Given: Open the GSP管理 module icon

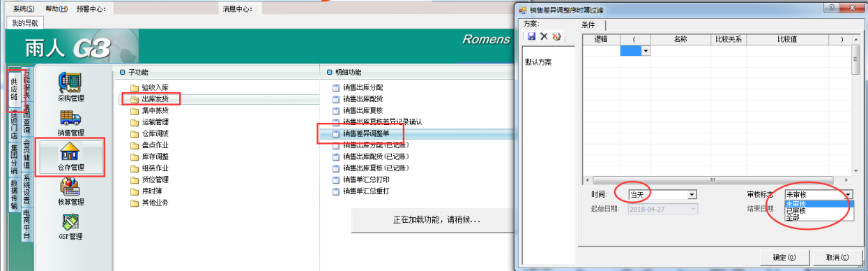Looking at the screenshot, I should (x=70, y=222).
